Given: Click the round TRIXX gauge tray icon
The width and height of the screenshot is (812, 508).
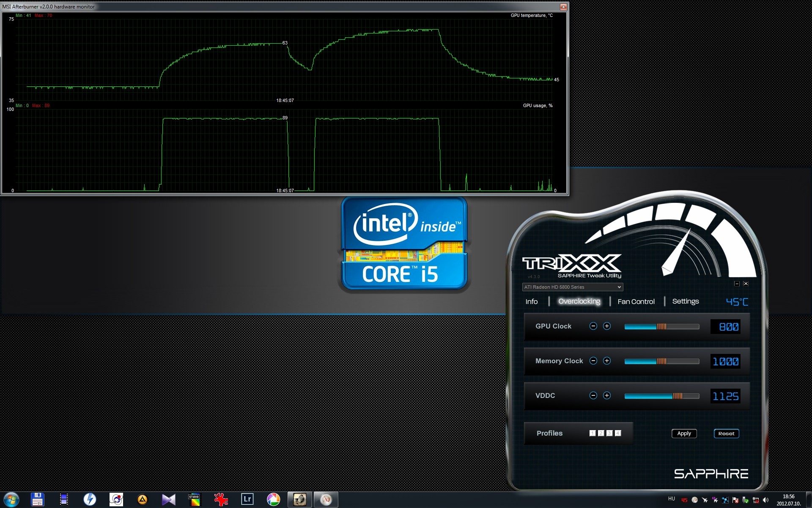Looking at the screenshot, I should point(694,500).
